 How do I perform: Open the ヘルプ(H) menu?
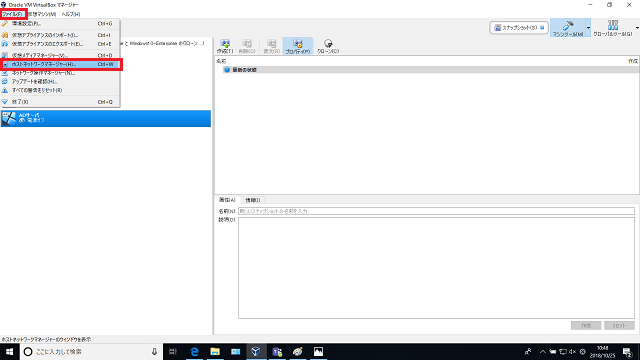pyautogui.click(x=71, y=14)
